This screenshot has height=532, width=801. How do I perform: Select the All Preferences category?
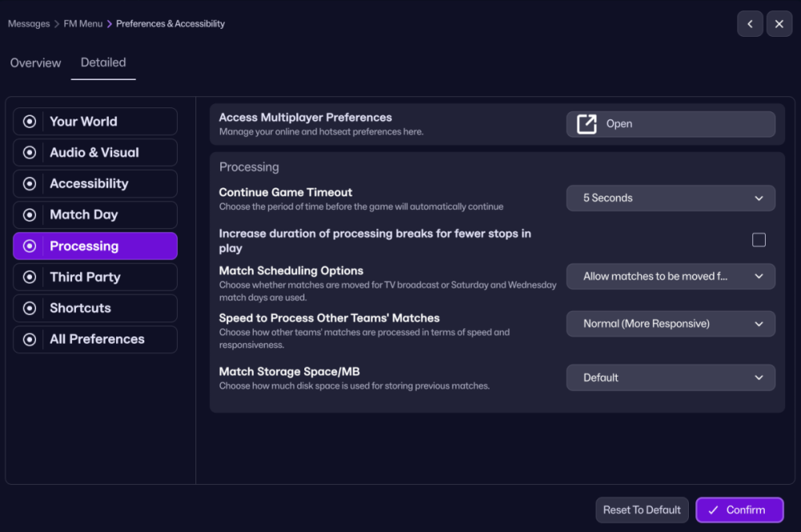click(95, 340)
